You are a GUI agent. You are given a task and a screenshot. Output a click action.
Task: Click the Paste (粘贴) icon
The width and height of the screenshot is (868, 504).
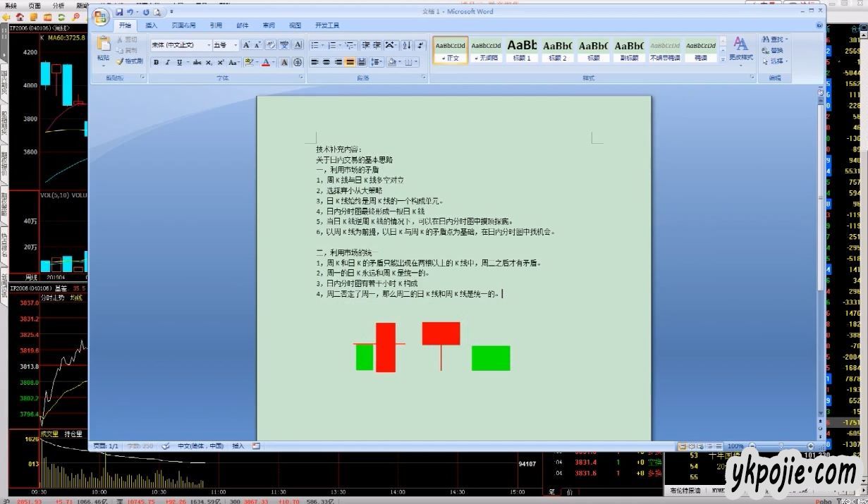pos(104,48)
